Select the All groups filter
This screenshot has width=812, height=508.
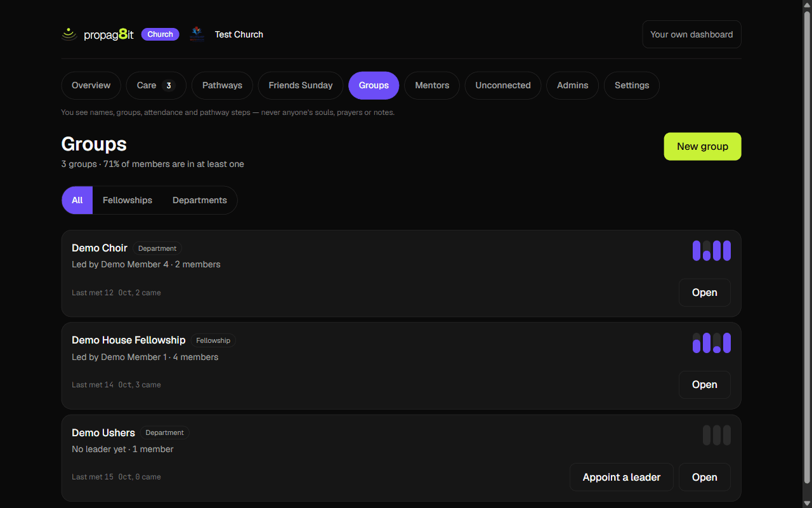77,200
